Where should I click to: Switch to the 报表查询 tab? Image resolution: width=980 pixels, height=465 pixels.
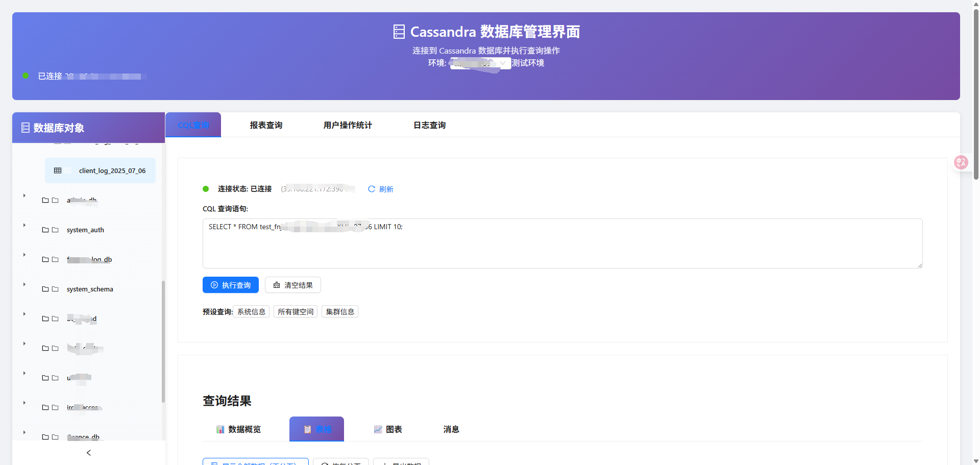pyautogui.click(x=266, y=125)
